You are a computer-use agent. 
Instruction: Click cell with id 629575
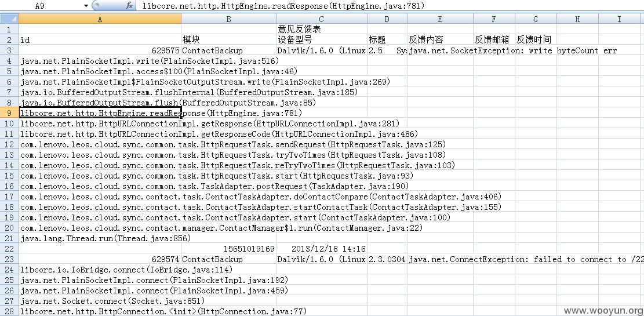(x=100, y=50)
